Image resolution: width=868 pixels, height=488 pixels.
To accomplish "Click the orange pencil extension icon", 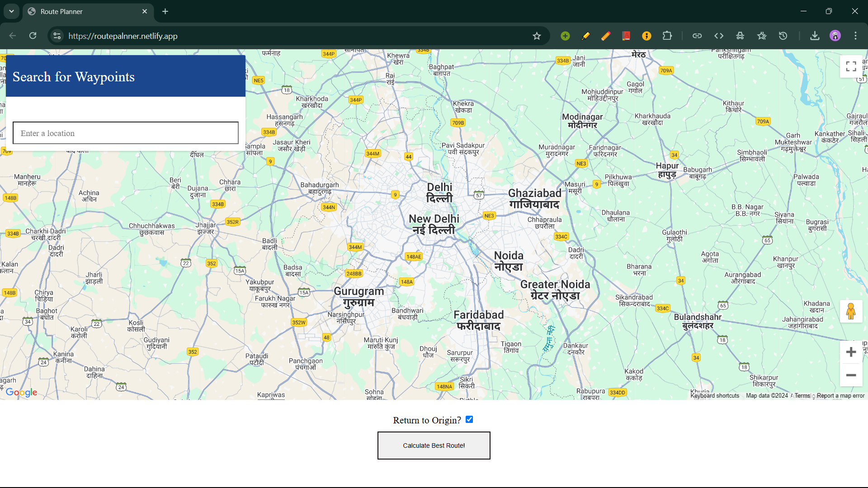I will (x=606, y=36).
